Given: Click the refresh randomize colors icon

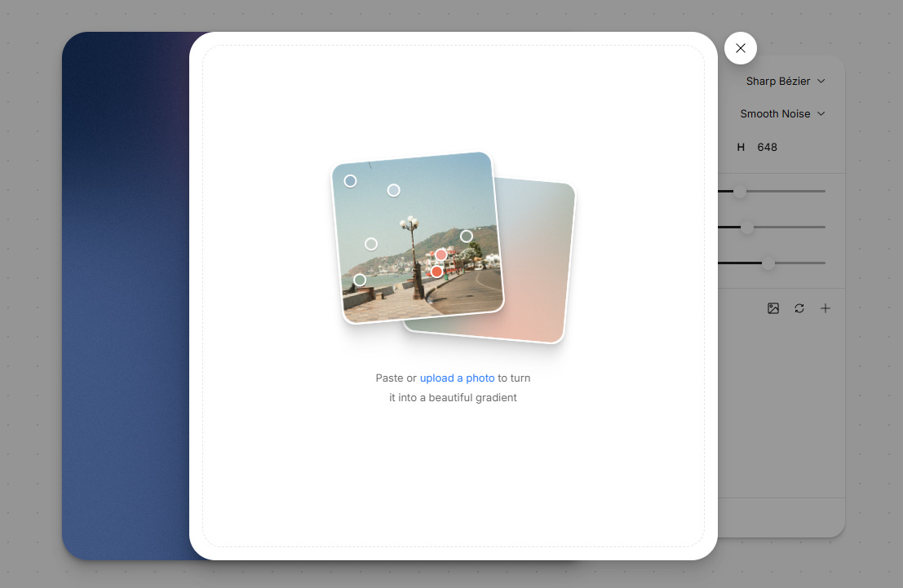Looking at the screenshot, I should coord(799,309).
